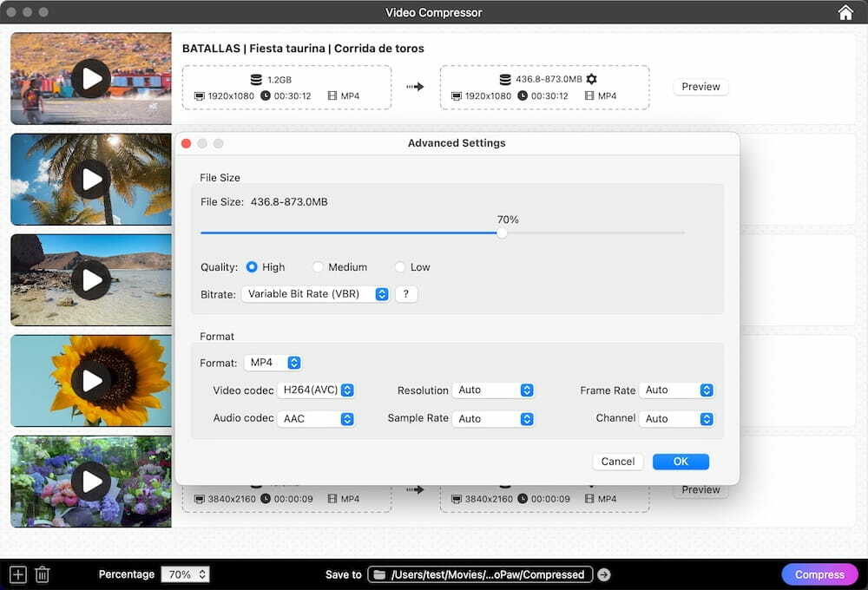Open the MP4 Format dropdown

273,363
